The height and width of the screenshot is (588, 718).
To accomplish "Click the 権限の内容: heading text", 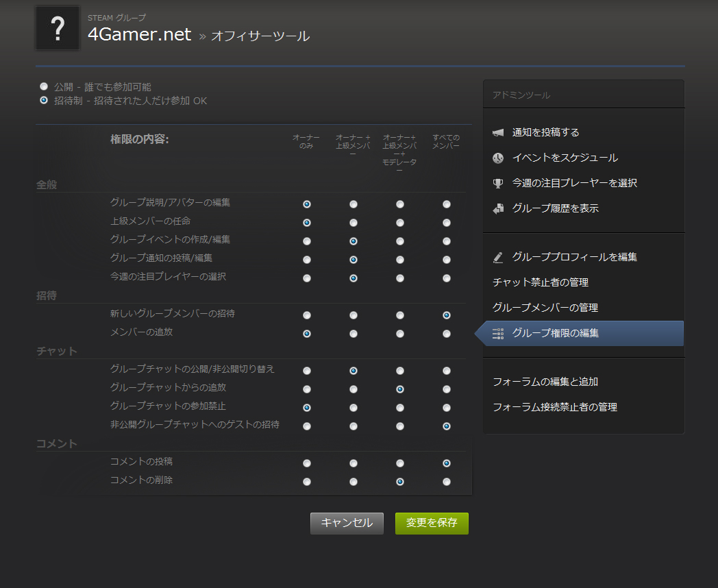I will pyautogui.click(x=139, y=139).
